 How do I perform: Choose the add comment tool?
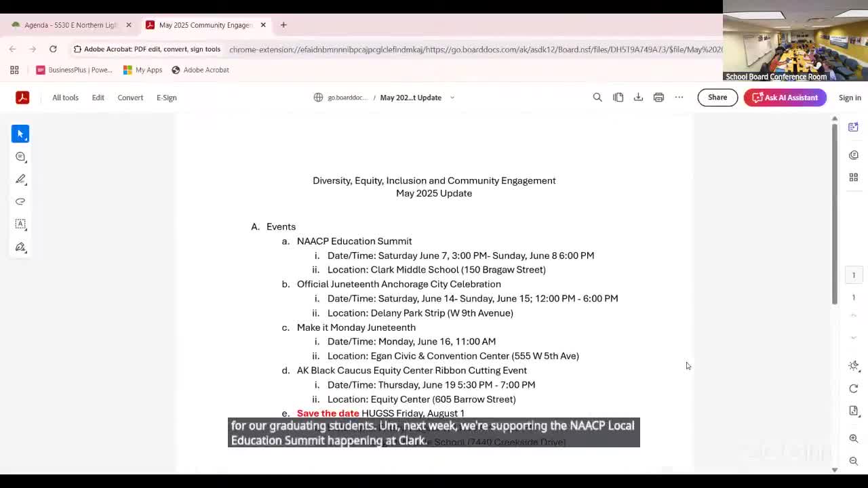coord(20,157)
